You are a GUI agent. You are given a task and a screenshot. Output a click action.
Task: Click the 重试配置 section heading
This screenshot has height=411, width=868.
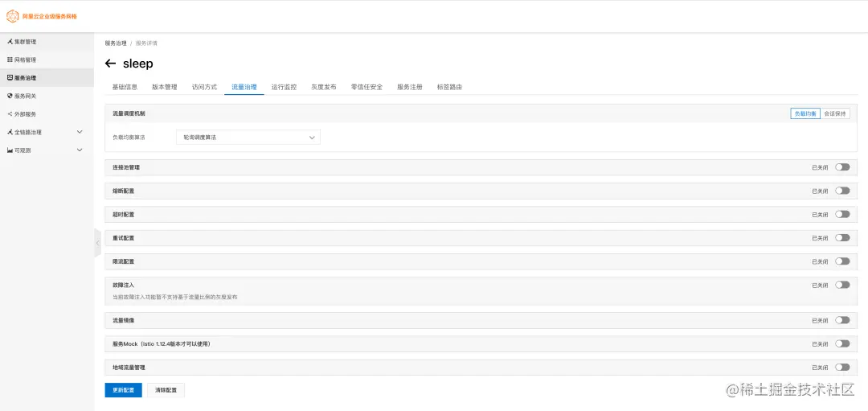(123, 237)
